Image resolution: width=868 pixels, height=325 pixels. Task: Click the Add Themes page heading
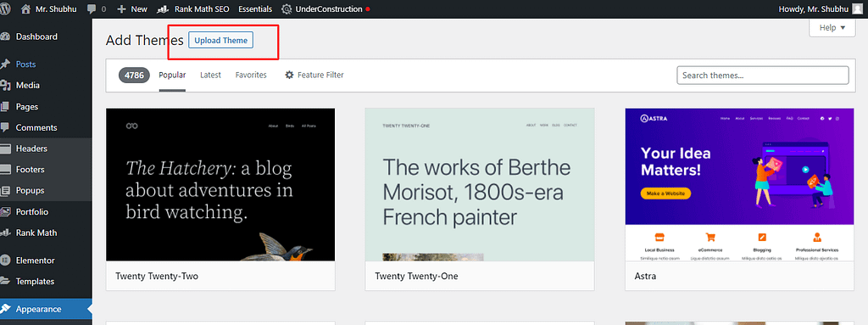pyautogui.click(x=144, y=41)
